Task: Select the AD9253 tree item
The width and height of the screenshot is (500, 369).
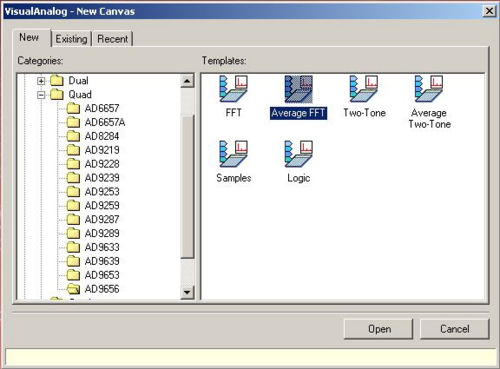Action: pyautogui.click(x=102, y=192)
